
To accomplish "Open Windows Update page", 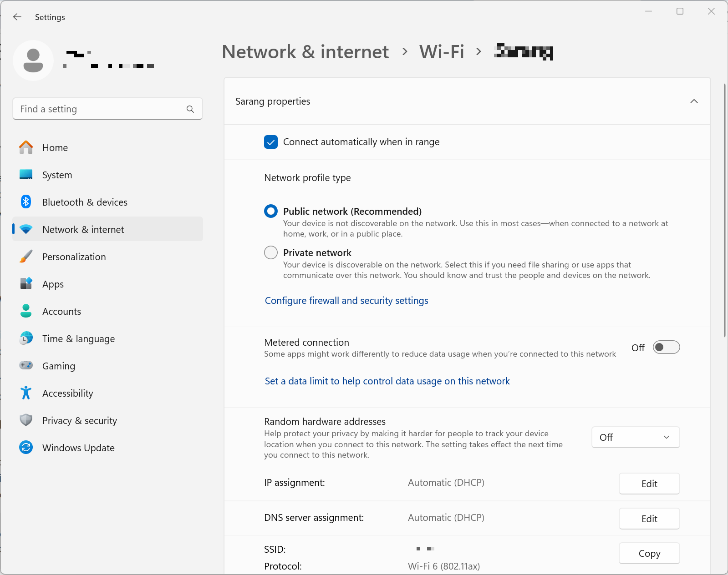I will tap(107, 448).
